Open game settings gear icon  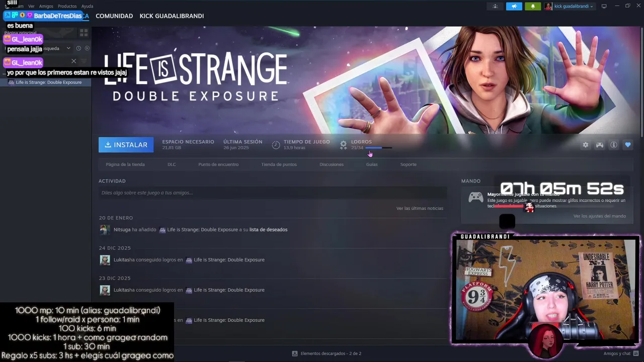(586, 145)
